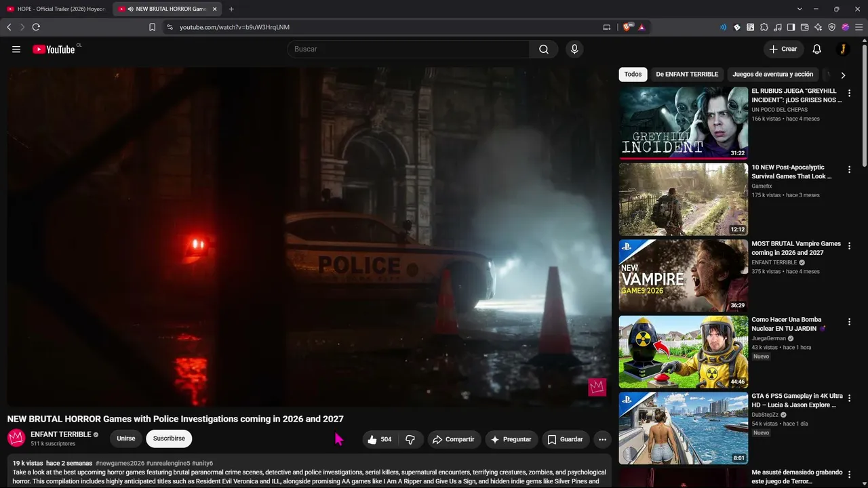Open a new browser tab

click(231, 9)
